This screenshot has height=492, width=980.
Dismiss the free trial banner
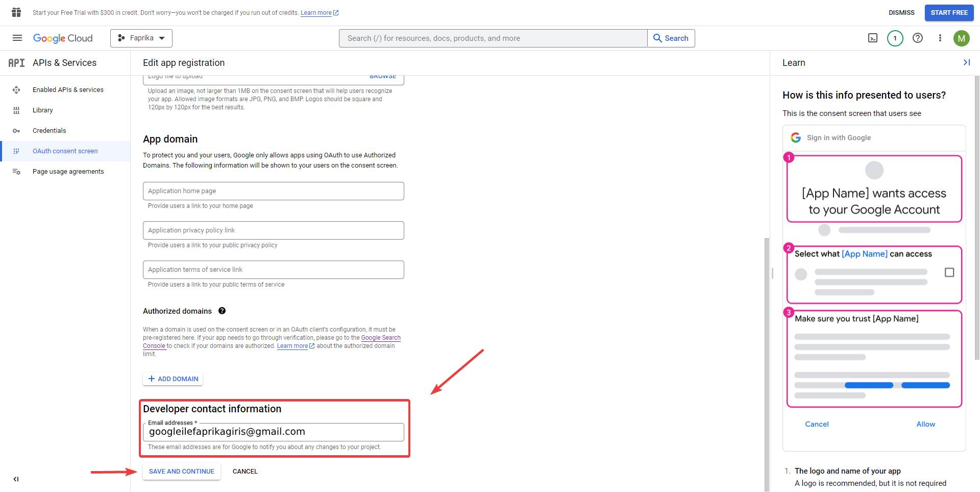tap(901, 13)
